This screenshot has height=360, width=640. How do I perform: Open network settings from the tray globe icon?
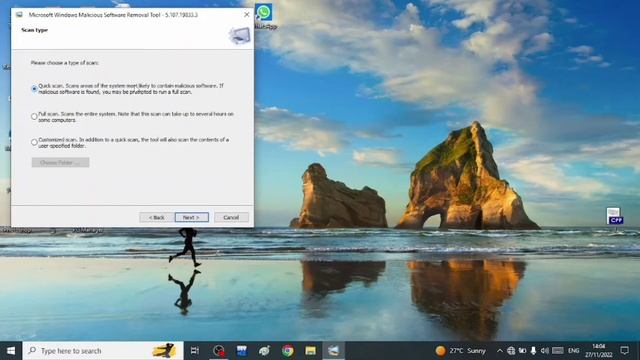(511, 351)
